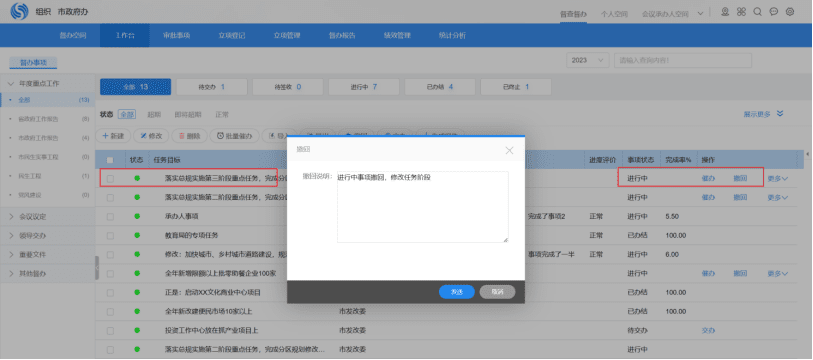Click the 任务目标 column header
This screenshot has width=813, height=360.
pos(167,160)
